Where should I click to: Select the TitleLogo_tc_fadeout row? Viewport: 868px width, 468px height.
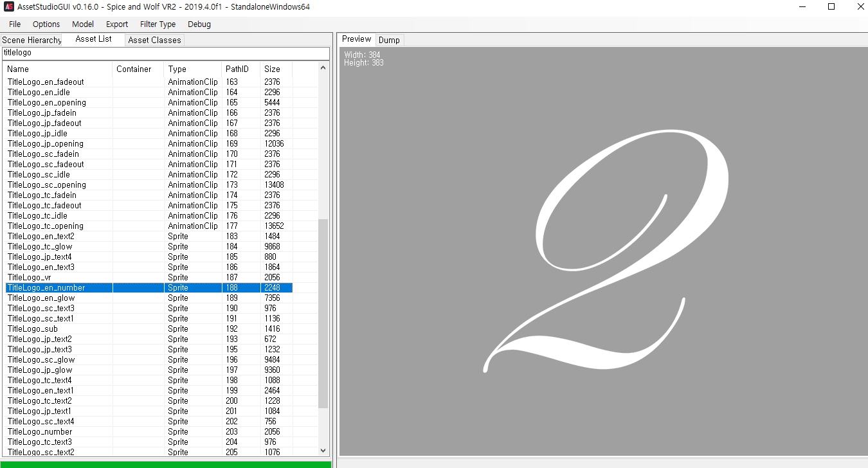[x=149, y=205]
